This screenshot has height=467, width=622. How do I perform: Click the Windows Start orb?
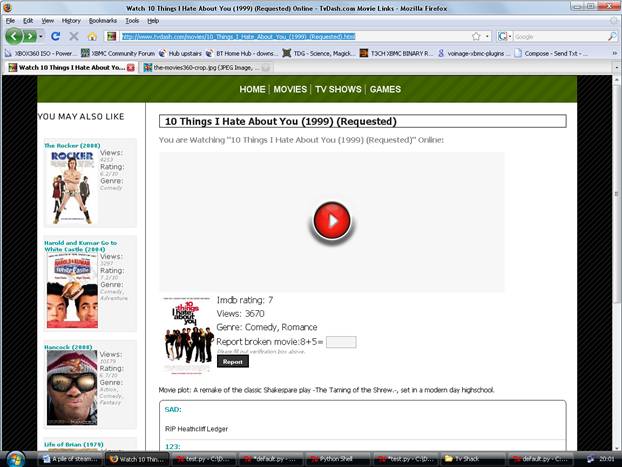pos(15,459)
